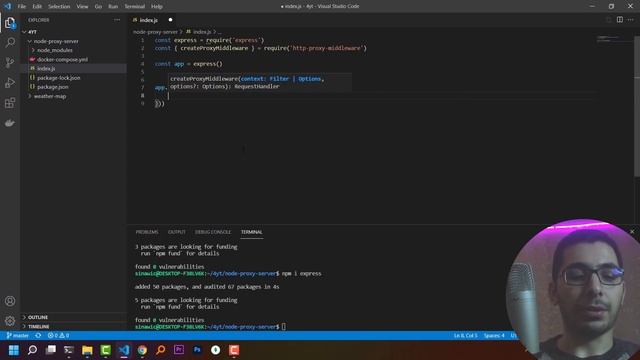Click unsaved dot on index.js tab

click(171, 20)
